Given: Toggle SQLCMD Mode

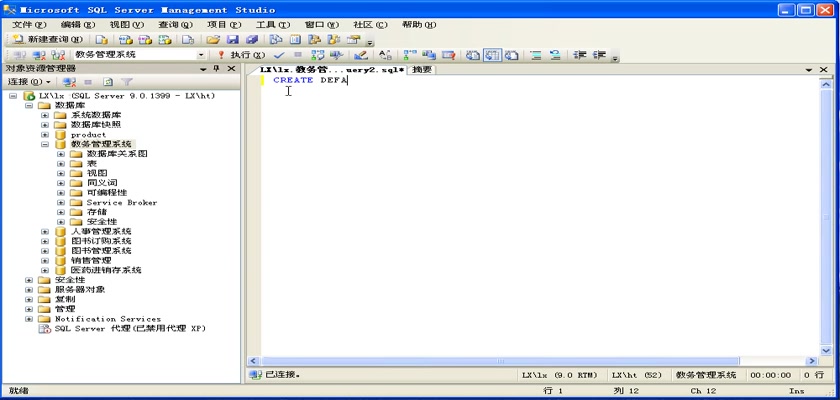Looking at the screenshot, I should coord(448,55).
